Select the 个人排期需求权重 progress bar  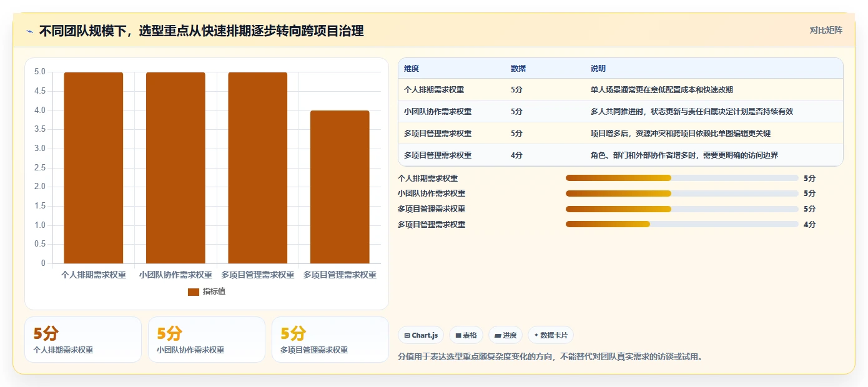point(682,178)
